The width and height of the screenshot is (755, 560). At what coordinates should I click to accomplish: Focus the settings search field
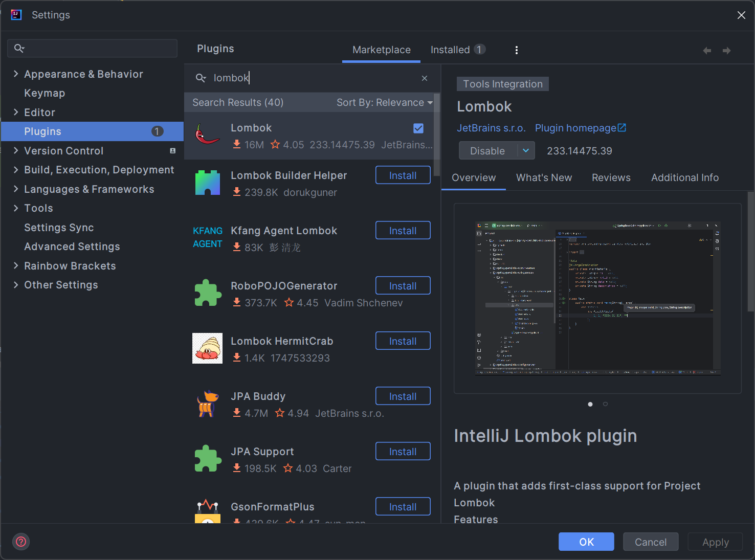click(x=93, y=48)
